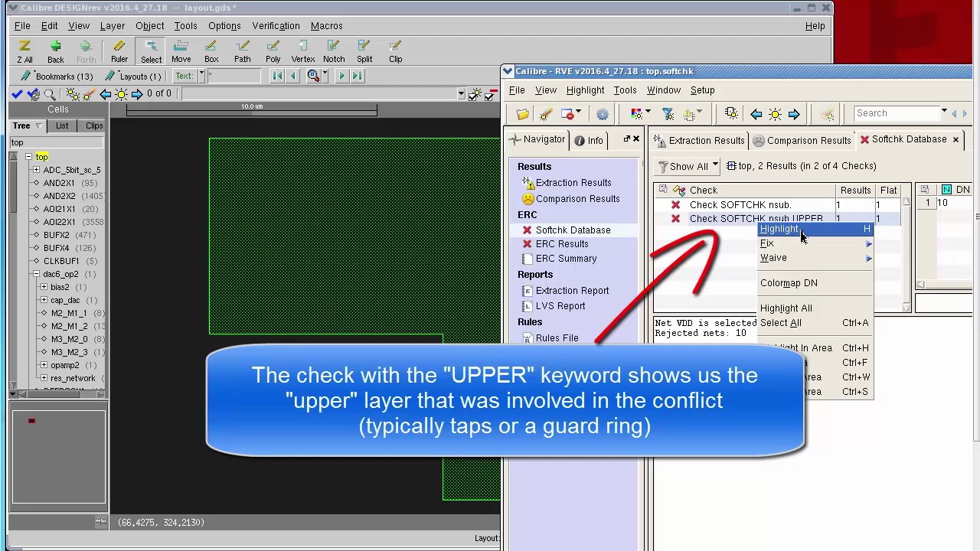The height and width of the screenshot is (551, 980).
Task: Open LVS Report in Navigator
Action: pos(560,306)
